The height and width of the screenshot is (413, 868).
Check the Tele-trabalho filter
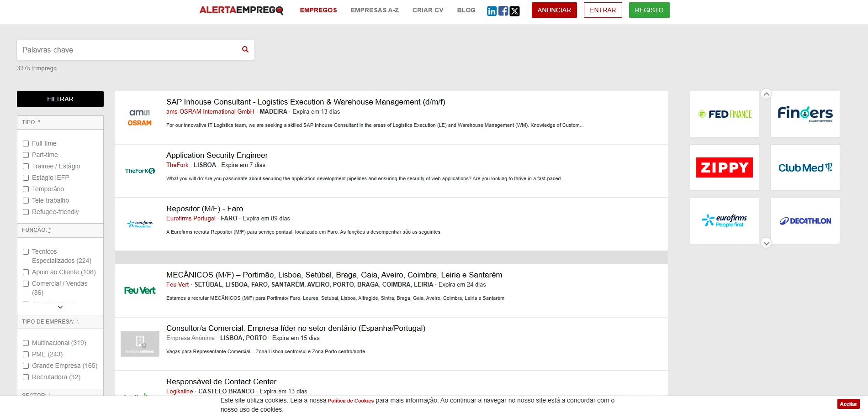click(26, 200)
